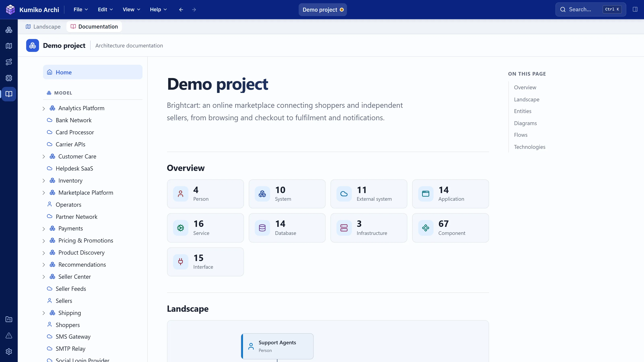Click the Component card icon

[x=425, y=228]
